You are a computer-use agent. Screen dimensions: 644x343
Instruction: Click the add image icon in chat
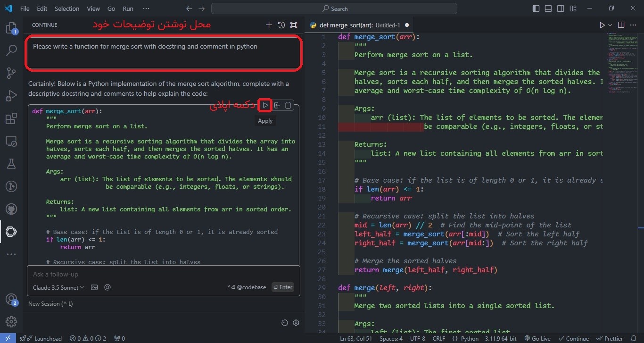coord(94,287)
